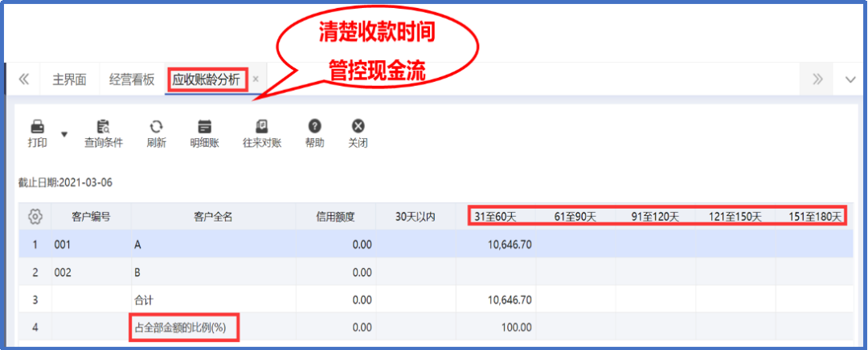Select row number 1
This screenshot has height=350, width=868.
(35, 244)
